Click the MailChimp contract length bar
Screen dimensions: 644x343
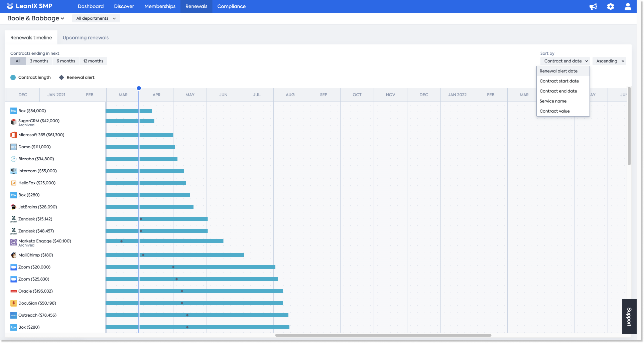click(175, 255)
